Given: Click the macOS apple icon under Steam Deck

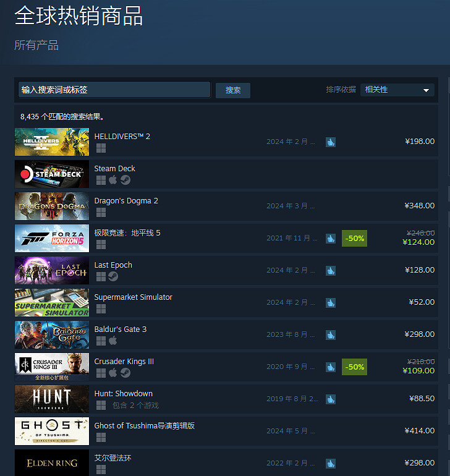Looking at the screenshot, I should tap(113, 180).
